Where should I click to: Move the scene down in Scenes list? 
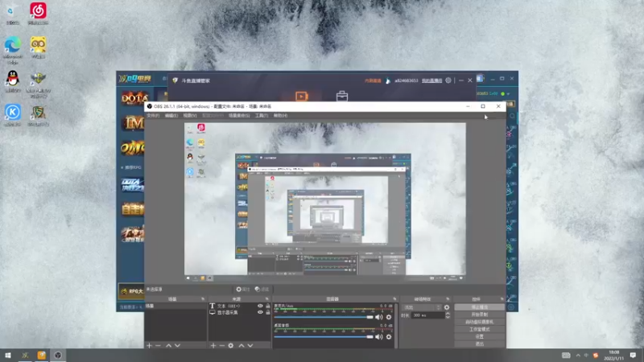click(177, 346)
